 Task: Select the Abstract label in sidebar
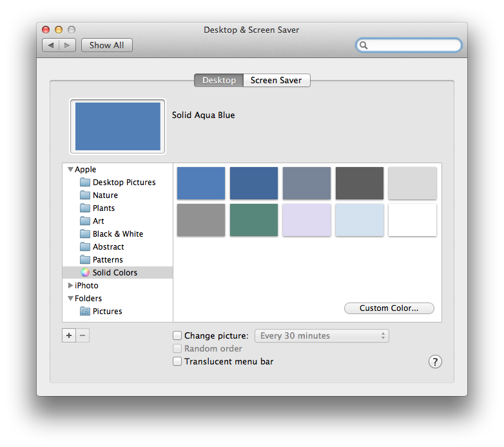pyautogui.click(x=108, y=246)
